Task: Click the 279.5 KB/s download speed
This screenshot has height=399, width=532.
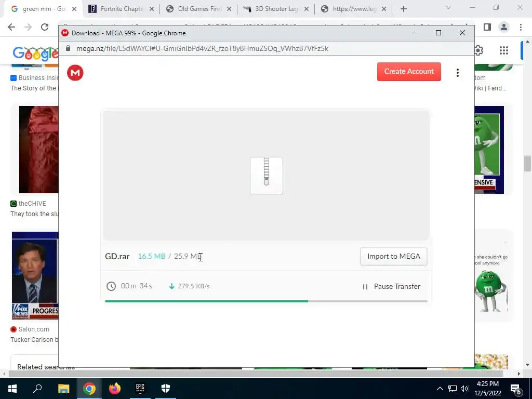Action: pos(194,286)
